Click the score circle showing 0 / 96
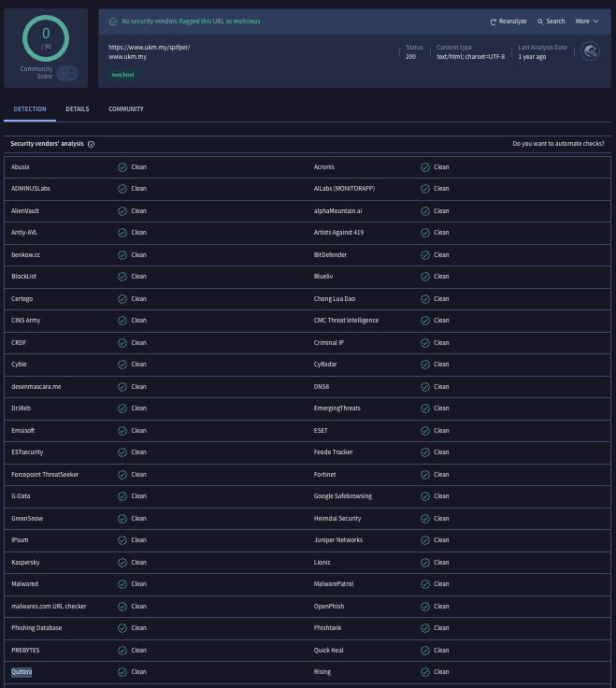Screen dimensions: 616x688 pos(46,38)
